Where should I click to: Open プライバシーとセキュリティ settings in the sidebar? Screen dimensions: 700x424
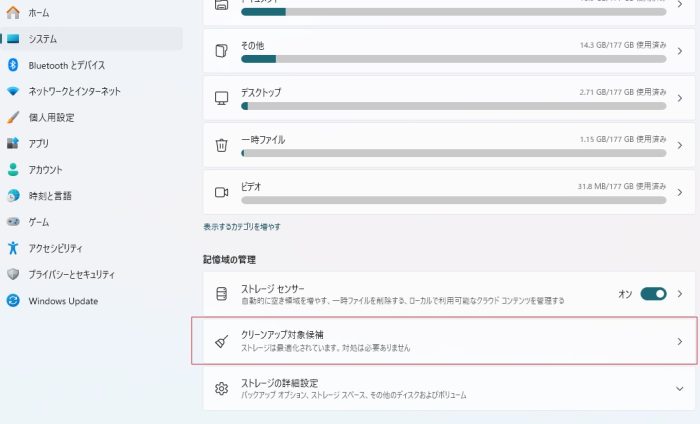pos(92,274)
